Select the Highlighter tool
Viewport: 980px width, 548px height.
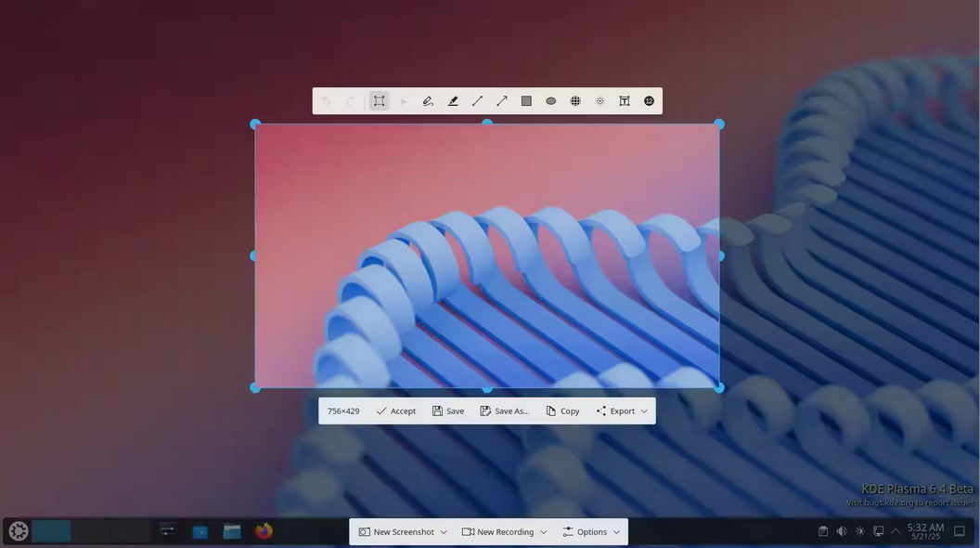pos(453,101)
